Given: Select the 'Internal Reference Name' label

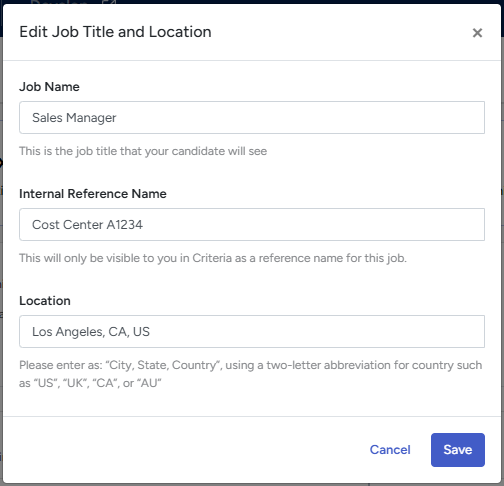Looking at the screenshot, I should pyautogui.click(x=93, y=194).
